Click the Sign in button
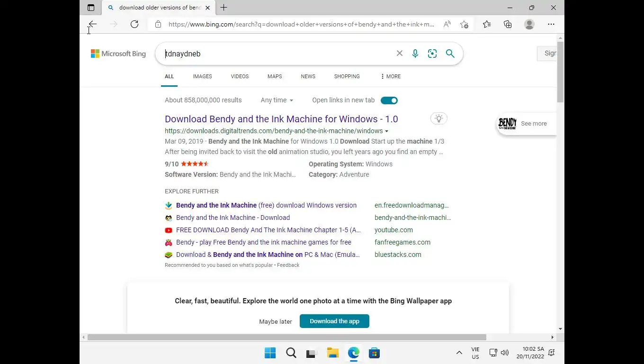644x364 pixels. click(x=547, y=54)
